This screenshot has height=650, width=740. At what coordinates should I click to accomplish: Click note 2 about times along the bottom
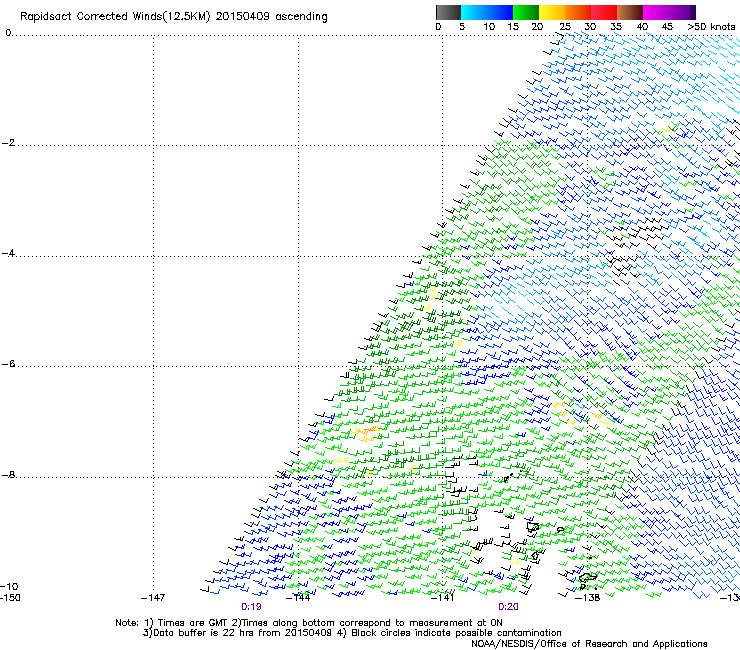pyautogui.click(x=367, y=623)
